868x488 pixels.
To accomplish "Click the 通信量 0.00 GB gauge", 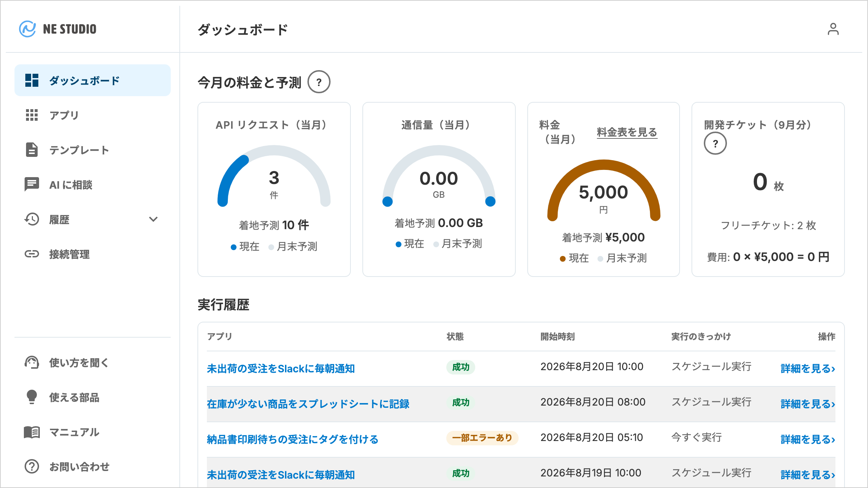I will [439, 176].
